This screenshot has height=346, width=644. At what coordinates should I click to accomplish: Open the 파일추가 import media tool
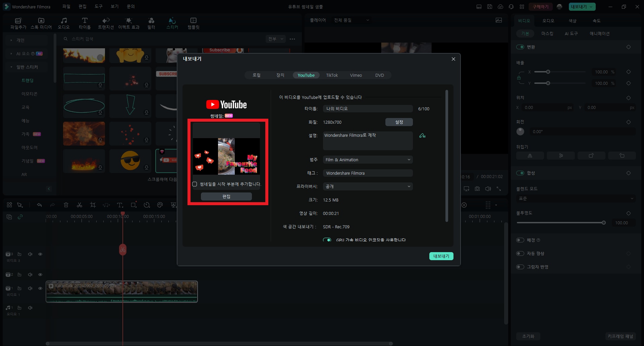click(18, 23)
